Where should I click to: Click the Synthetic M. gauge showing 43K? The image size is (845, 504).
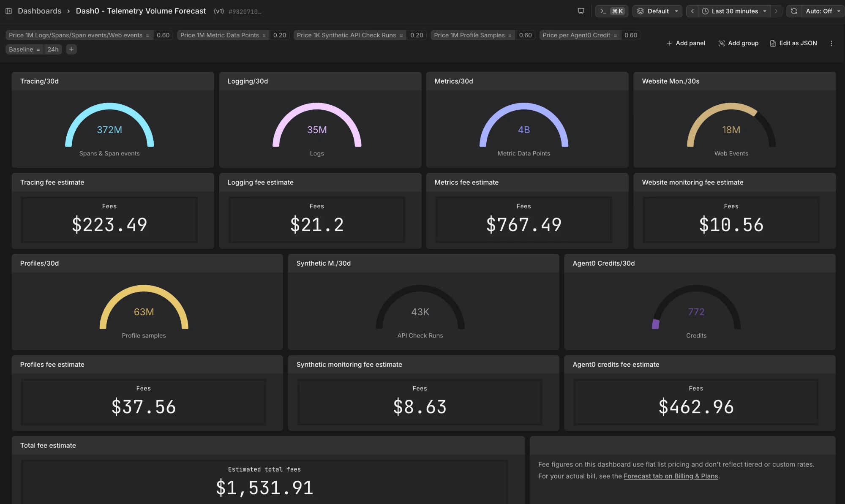pos(420,308)
